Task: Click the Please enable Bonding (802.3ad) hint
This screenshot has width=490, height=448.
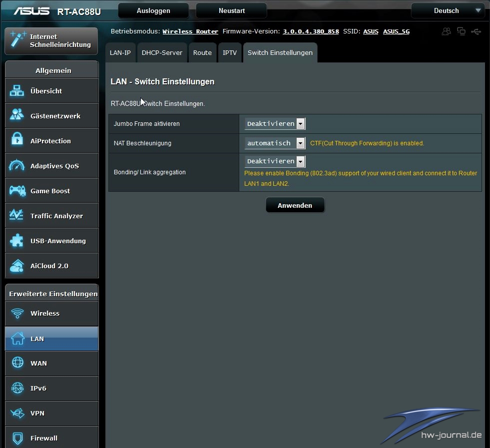Action: pyautogui.click(x=361, y=178)
